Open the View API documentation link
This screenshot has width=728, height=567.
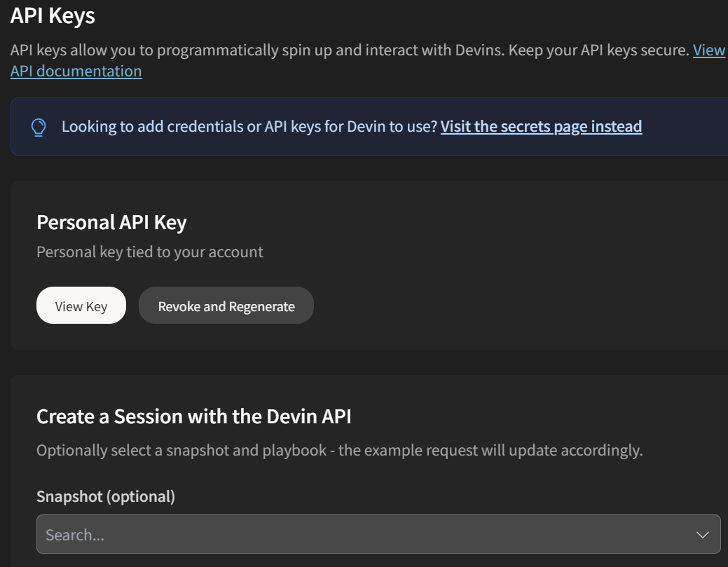coord(76,71)
